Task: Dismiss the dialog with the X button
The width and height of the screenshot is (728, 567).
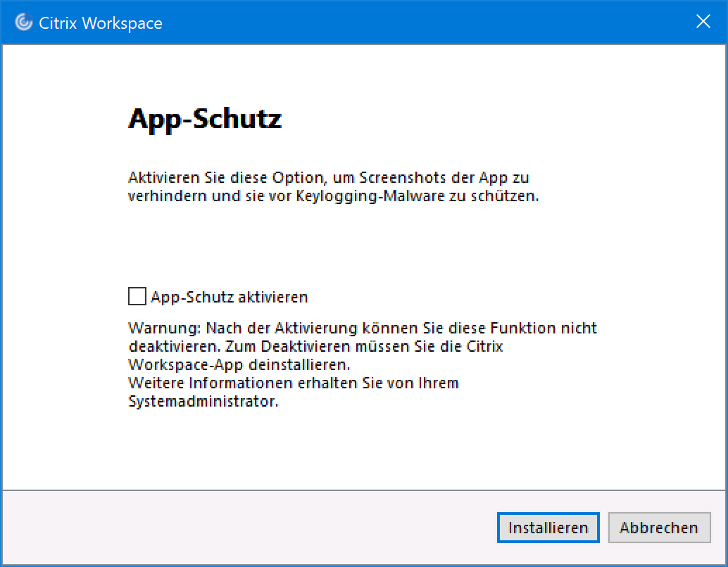Action: point(703,21)
